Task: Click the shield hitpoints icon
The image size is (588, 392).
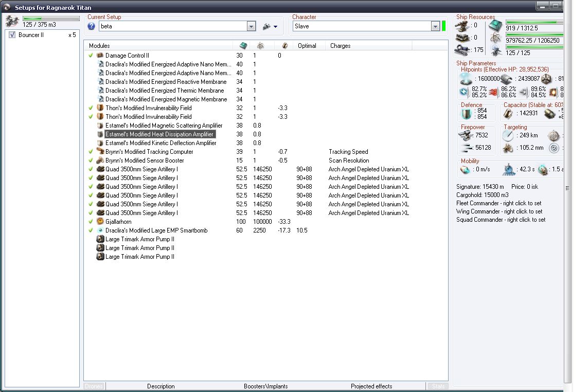Action: 466,79
